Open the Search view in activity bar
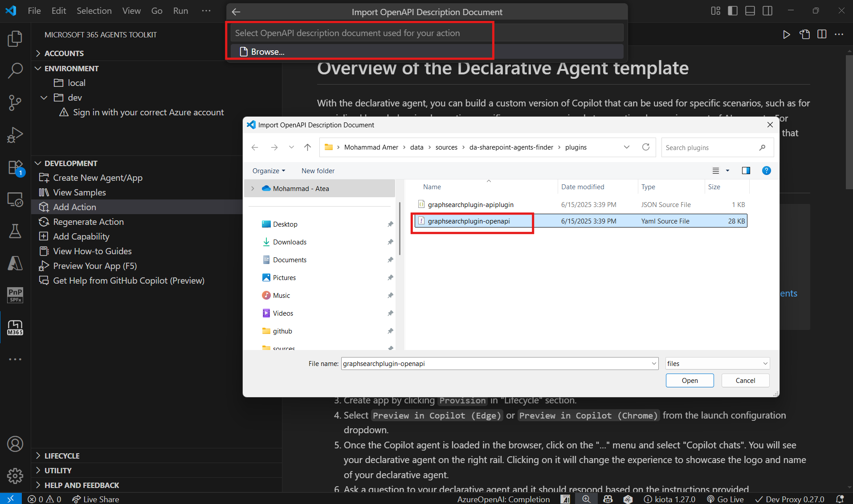This screenshot has width=853, height=504. pyautogui.click(x=15, y=70)
